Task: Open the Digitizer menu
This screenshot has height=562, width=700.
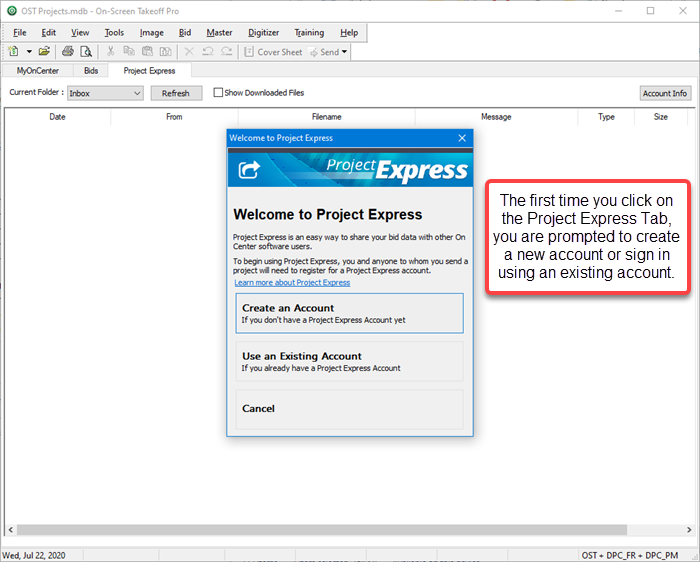Action: click(263, 33)
